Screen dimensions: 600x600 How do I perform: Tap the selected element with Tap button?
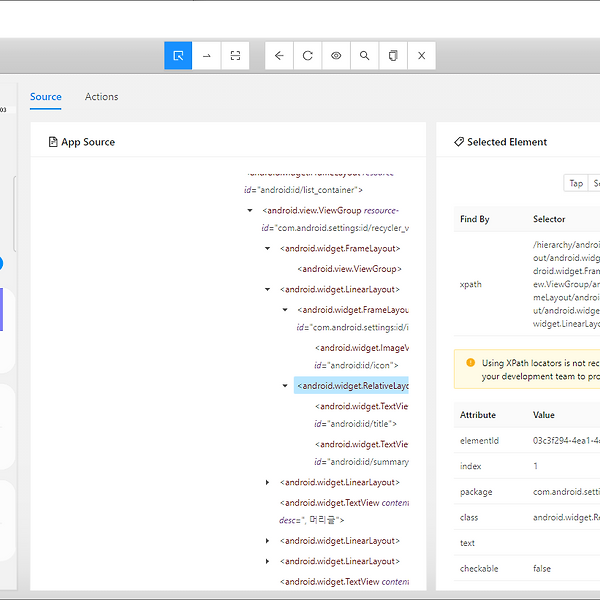pos(576,183)
